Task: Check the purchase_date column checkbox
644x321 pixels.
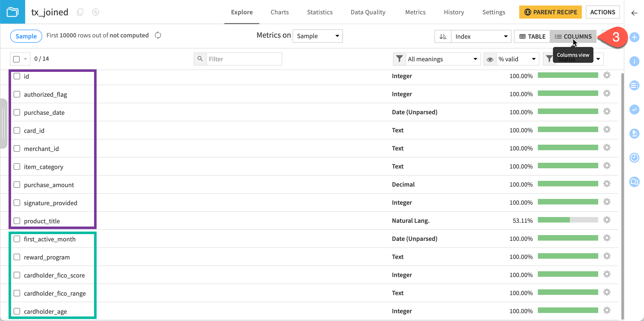Action: pos(17,112)
